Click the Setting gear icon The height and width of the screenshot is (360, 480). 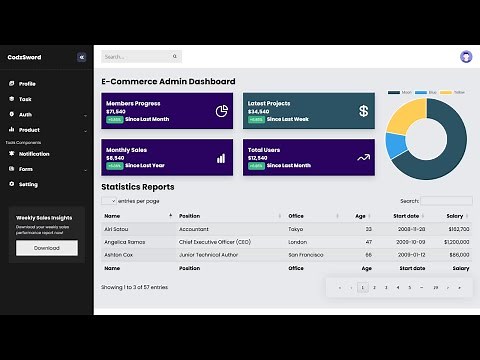pos(12,184)
